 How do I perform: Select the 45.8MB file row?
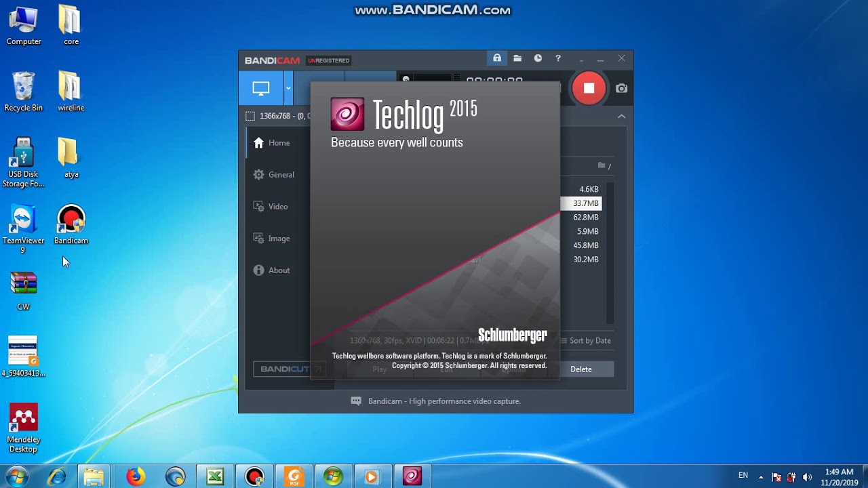click(x=582, y=245)
